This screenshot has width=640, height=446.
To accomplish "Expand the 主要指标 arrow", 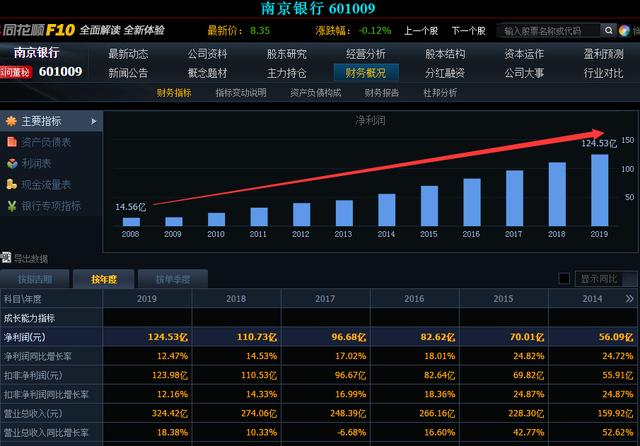I will [94, 121].
